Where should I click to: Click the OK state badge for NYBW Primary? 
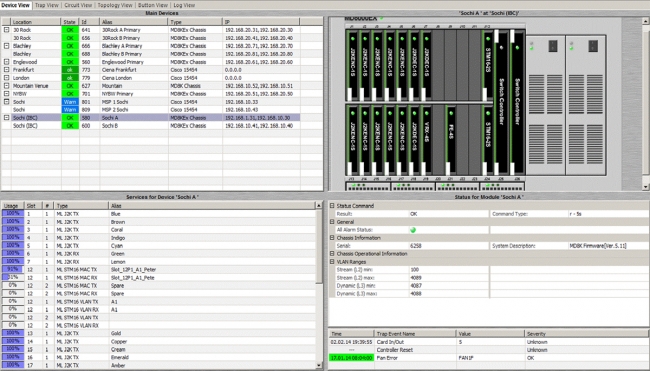pyautogui.click(x=70, y=94)
